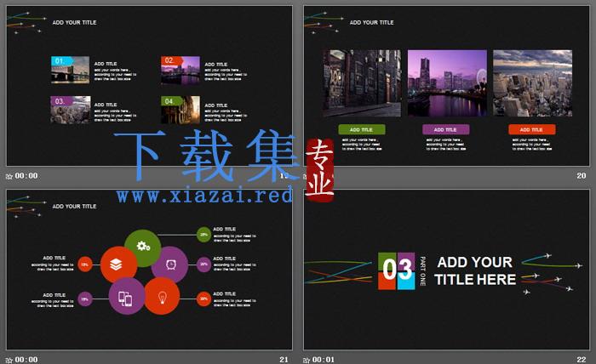The width and height of the screenshot is (596, 364).
Task: Select the large purple harbor skyline photo on slide 20
Action: (x=447, y=83)
